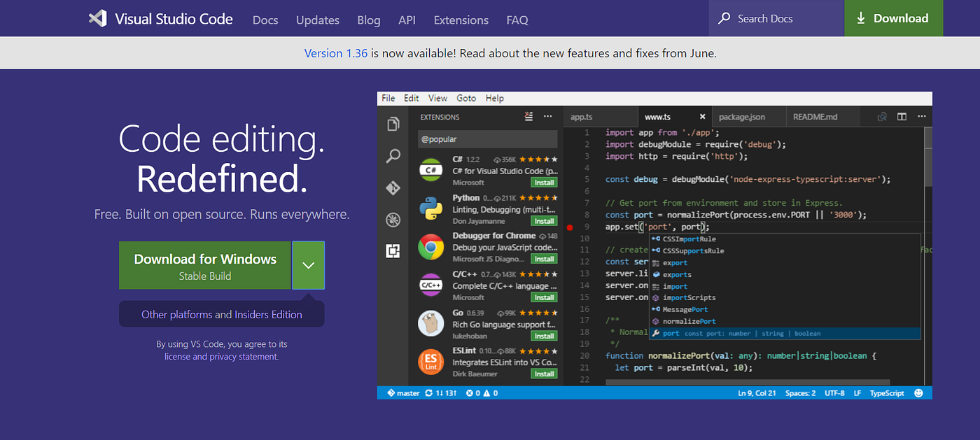Image resolution: width=980 pixels, height=440 pixels.
Task: Click the Split Editor icon
Action: coord(901,117)
